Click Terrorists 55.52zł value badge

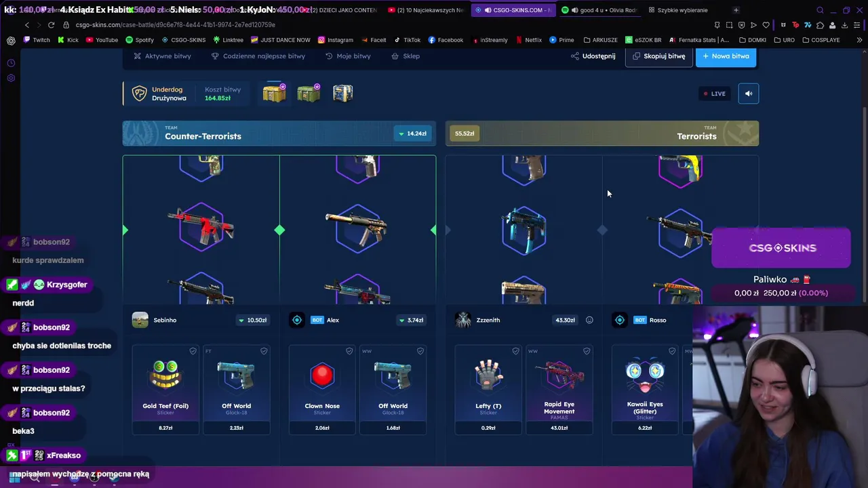[x=465, y=134]
